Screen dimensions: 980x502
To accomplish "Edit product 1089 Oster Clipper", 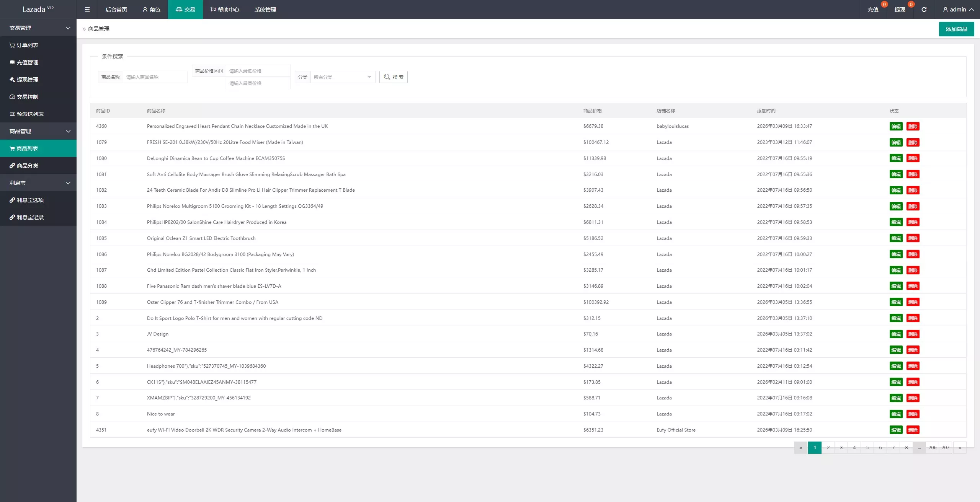I will tap(896, 302).
